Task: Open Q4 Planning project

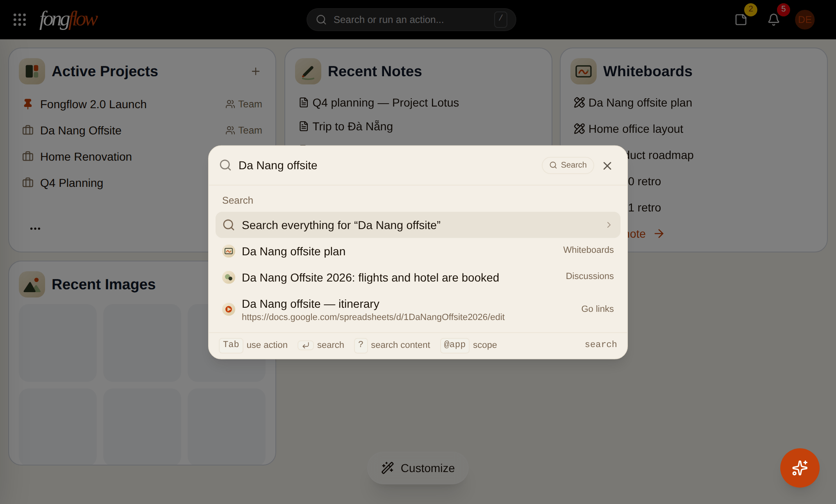Action: (72, 183)
